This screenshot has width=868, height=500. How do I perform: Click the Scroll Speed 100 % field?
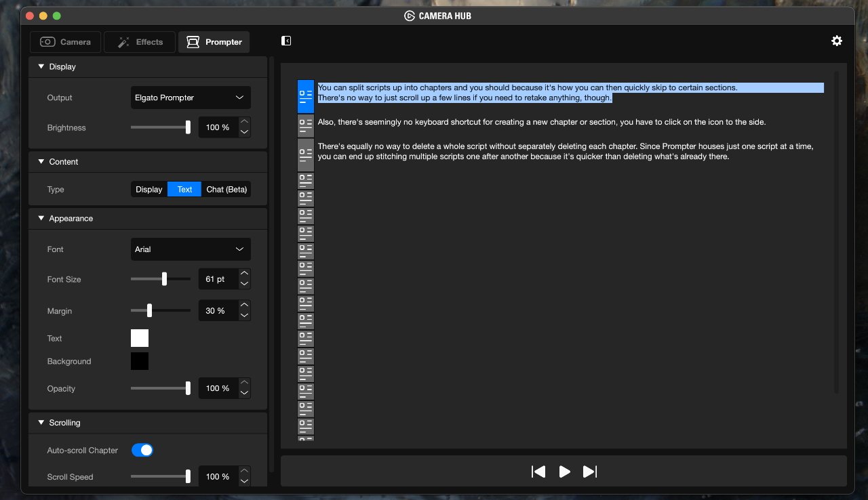[x=218, y=477]
